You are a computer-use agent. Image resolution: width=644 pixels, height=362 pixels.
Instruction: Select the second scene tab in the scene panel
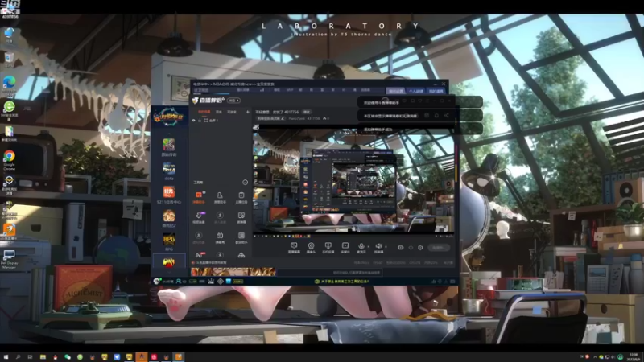tap(219, 112)
